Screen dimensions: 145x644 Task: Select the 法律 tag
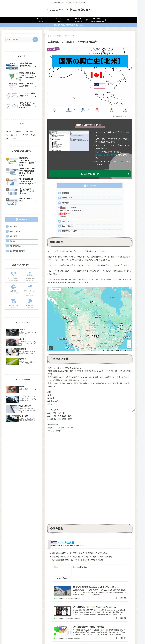coord(34,135)
